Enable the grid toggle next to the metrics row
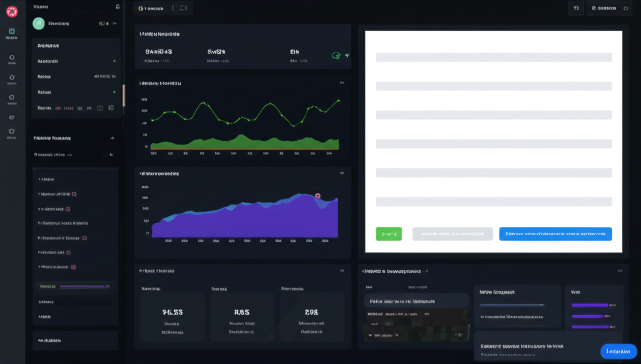Screen dimensions: 641x364 pyautogui.click(x=111, y=108)
